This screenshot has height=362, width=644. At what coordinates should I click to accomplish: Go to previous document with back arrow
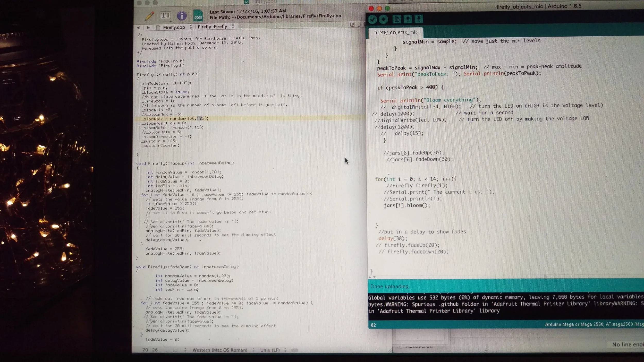(138, 27)
